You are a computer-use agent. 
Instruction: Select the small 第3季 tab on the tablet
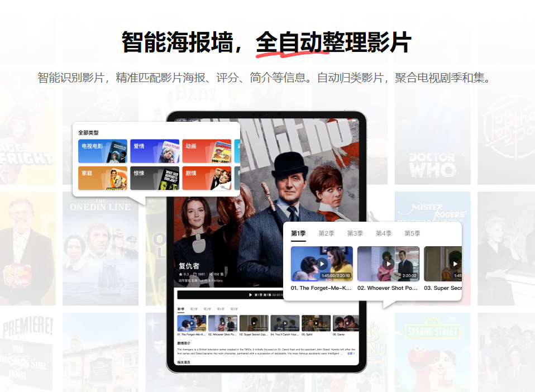pos(207,309)
